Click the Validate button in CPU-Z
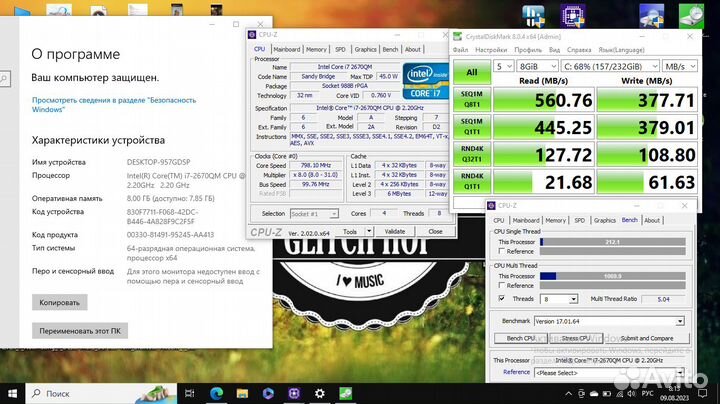Viewport: 720px width, 404px height. pos(394,231)
